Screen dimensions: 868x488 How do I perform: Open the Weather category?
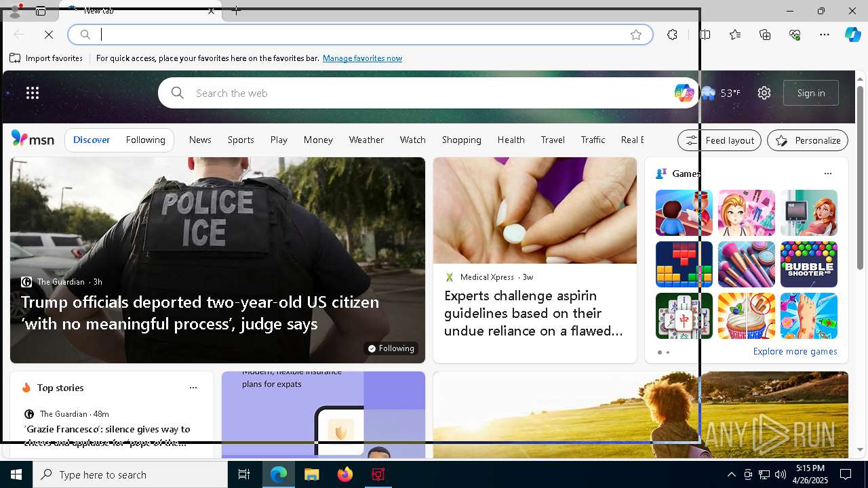[366, 140]
